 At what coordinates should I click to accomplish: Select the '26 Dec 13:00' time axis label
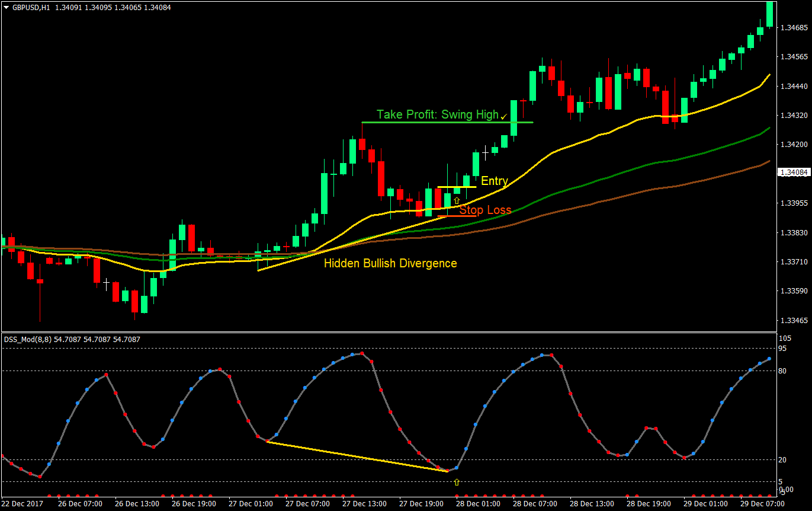tap(137, 504)
